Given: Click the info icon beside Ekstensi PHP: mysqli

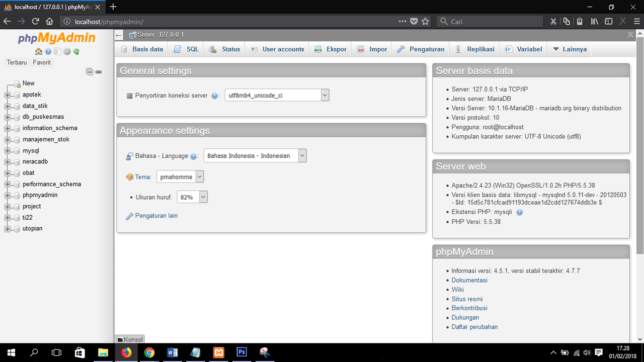Looking at the screenshot, I should click(x=520, y=213).
